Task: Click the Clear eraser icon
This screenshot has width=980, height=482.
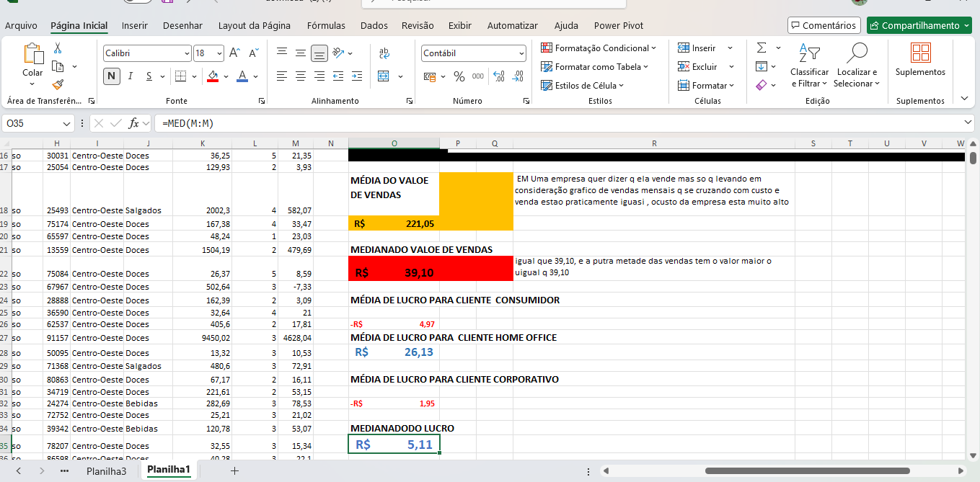Action: (762, 84)
